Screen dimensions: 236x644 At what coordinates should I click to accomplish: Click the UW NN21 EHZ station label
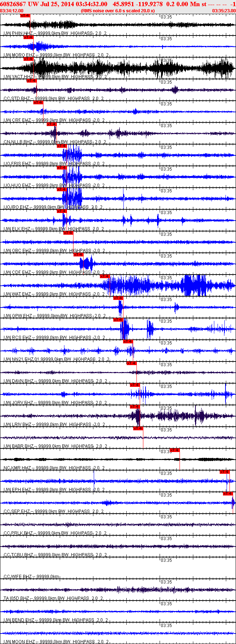click(x=57, y=359)
